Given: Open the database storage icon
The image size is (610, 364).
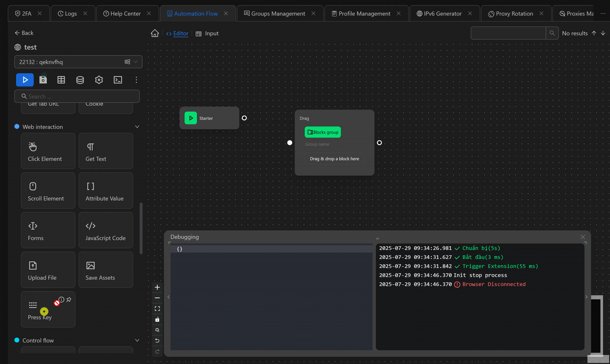Looking at the screenshot, I should coord(80,80).
